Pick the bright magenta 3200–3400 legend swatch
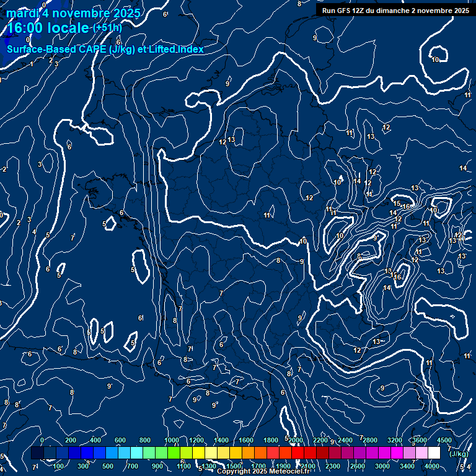 [397, 452]
